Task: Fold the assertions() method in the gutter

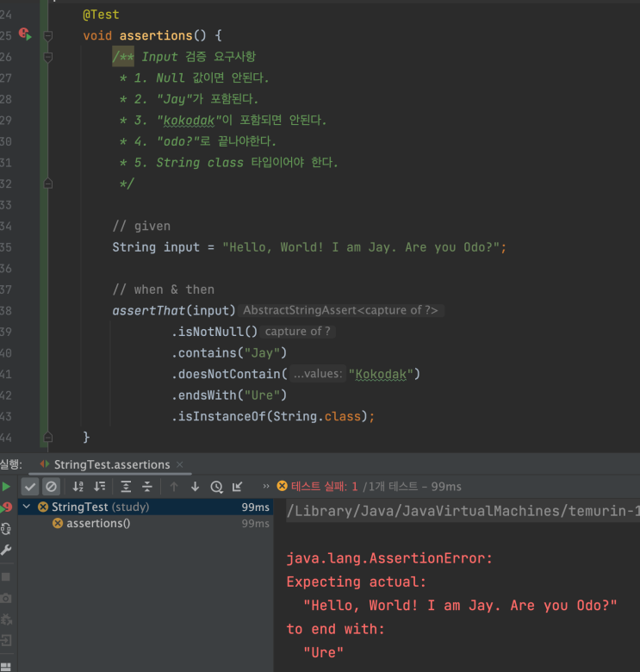Action: (x=48, y=35)
